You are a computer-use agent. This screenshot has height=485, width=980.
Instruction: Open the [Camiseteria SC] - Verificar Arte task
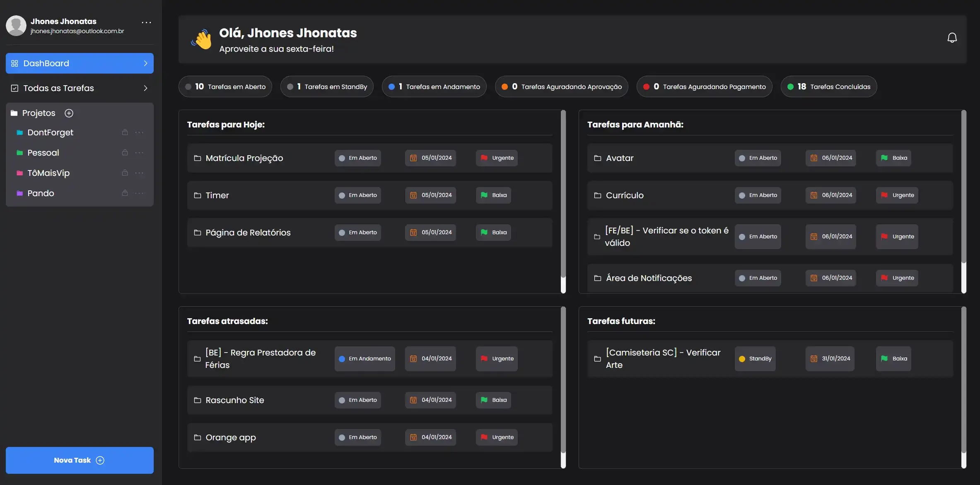pos(663,359)
